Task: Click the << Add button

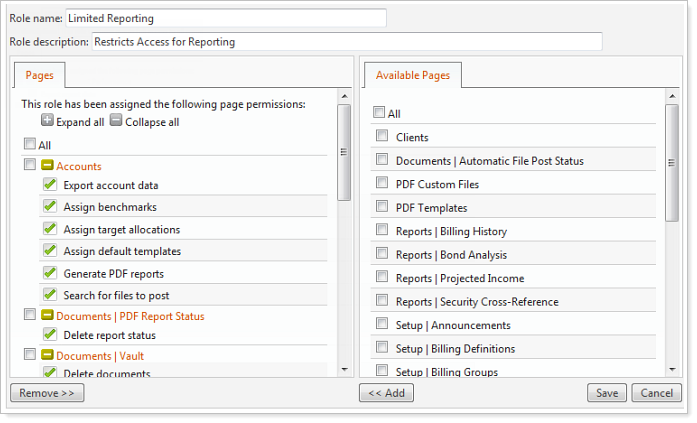Action: click(386, 393)
